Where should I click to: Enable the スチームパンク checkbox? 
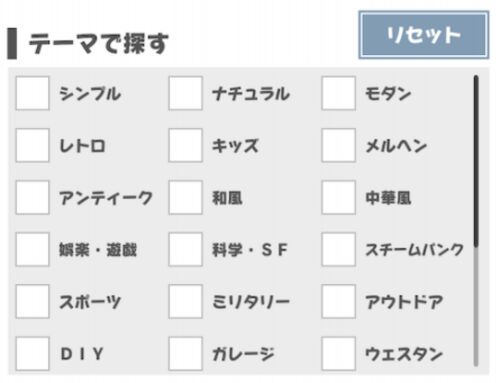338,249
